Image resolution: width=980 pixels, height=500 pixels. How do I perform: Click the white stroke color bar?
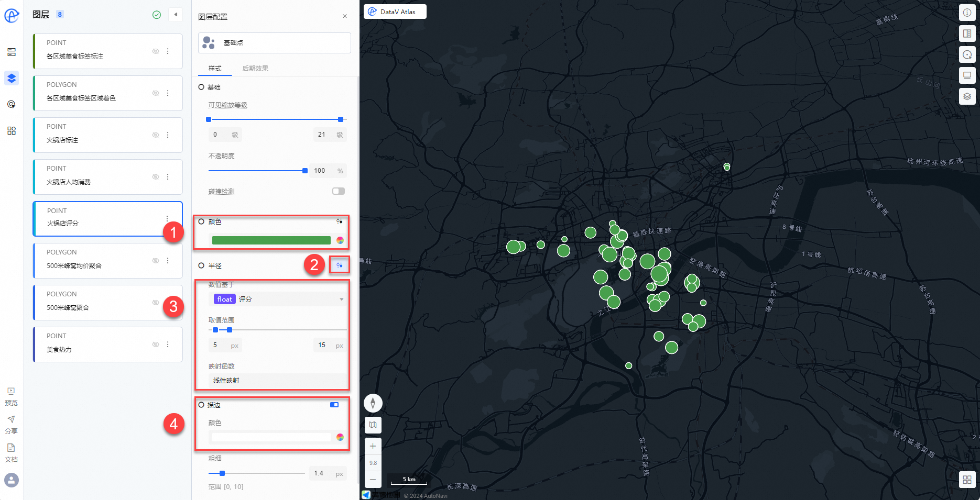coord(271,437)
